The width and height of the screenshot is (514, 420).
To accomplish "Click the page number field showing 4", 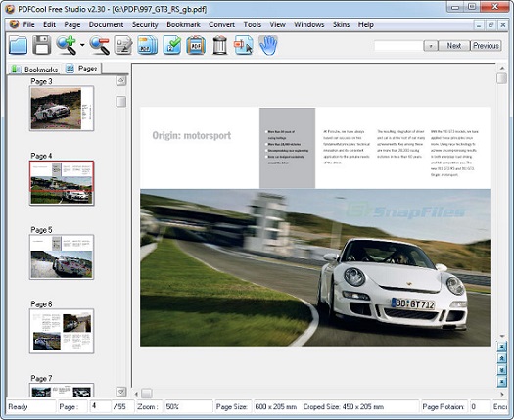I will [101, 406].
